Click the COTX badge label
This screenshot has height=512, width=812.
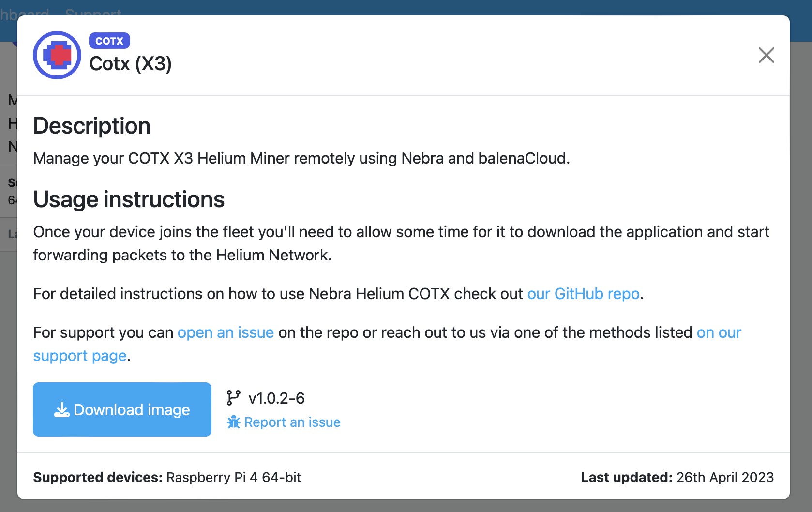tap(109, 41)
